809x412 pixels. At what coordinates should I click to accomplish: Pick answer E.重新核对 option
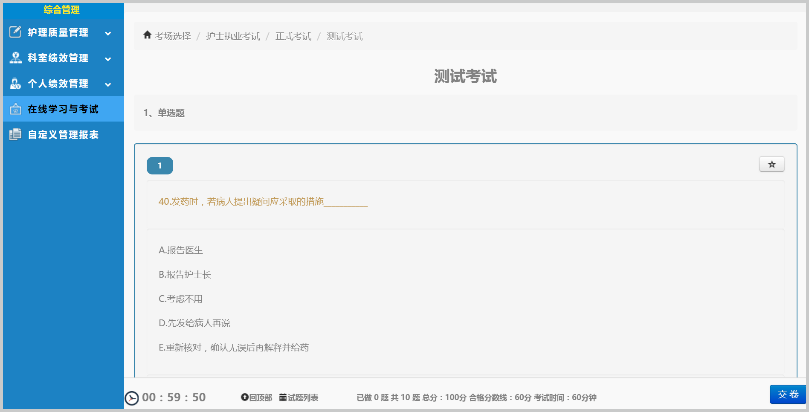pyautogui.click(x=234, y=348)
